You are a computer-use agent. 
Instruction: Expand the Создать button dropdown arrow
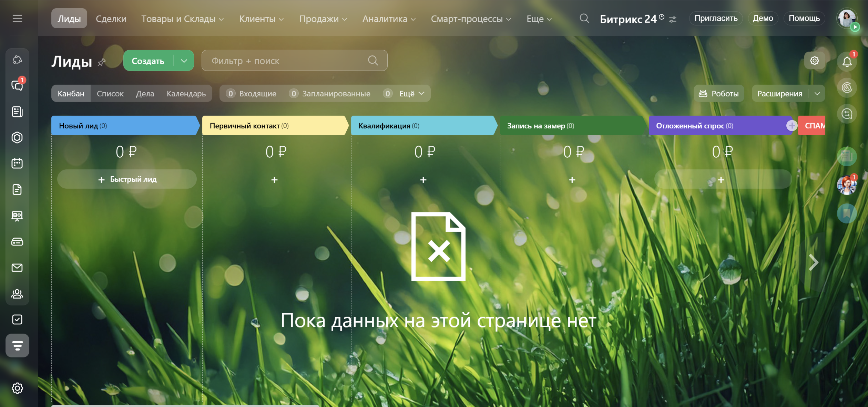pyautogui.click(x=184, y=61)
